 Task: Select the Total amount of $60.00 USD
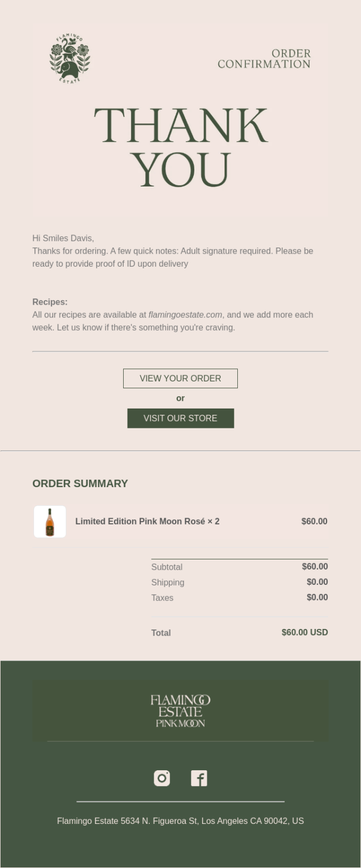(305, 632)
